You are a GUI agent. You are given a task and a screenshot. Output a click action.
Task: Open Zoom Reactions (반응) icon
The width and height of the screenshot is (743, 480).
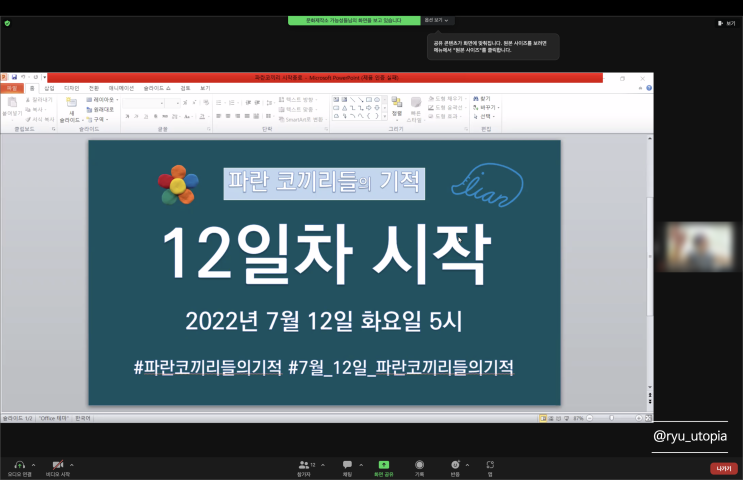click(x=455, y=465)
